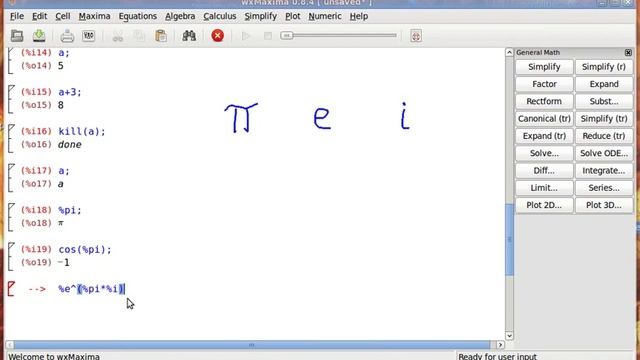The image size is (640, 360).
Task: Click the active %e^(%pi*%i) input line
Action: [x=91, y=289]
